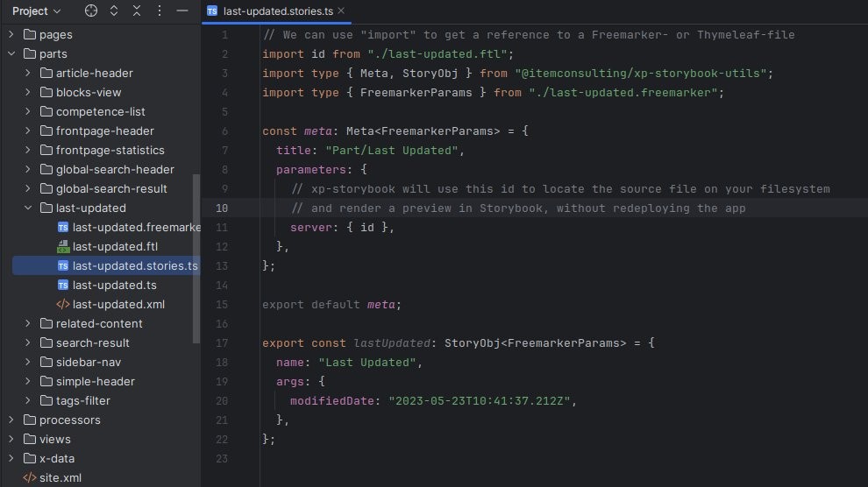
Task: Expand the simple-header folder
Action: 28,381
